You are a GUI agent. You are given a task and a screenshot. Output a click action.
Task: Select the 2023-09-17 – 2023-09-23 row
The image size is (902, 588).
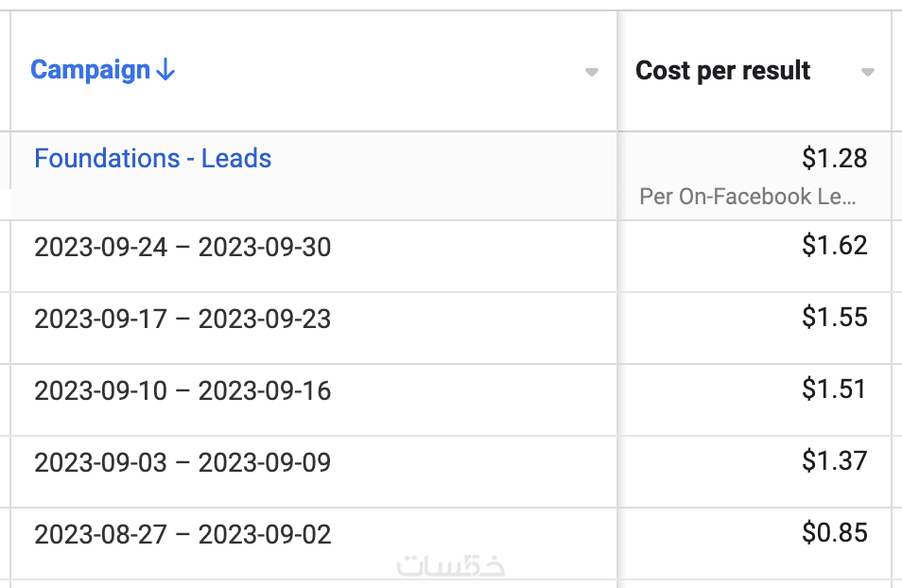182,320
